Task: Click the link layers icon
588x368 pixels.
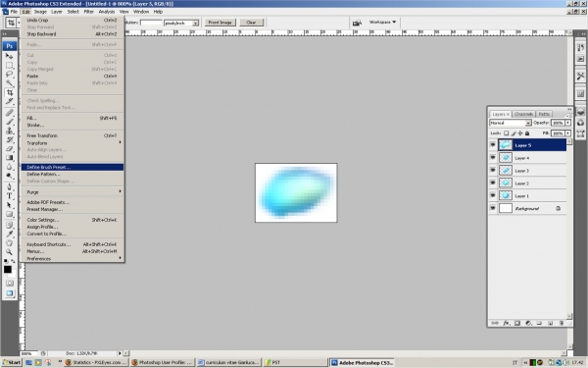Action: [x=495, y=323]
